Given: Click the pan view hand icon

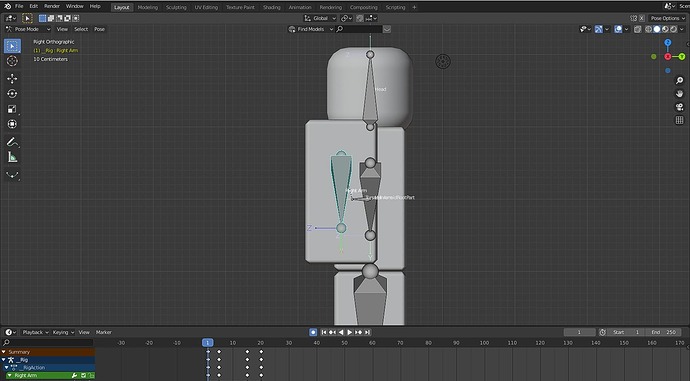Looking at the screenshot, I should pos(679,94).
